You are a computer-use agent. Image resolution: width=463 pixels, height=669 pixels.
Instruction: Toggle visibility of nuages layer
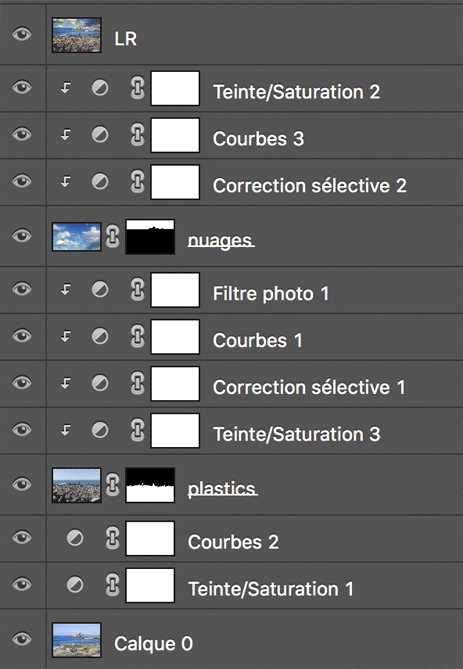(x=22, y=236)
